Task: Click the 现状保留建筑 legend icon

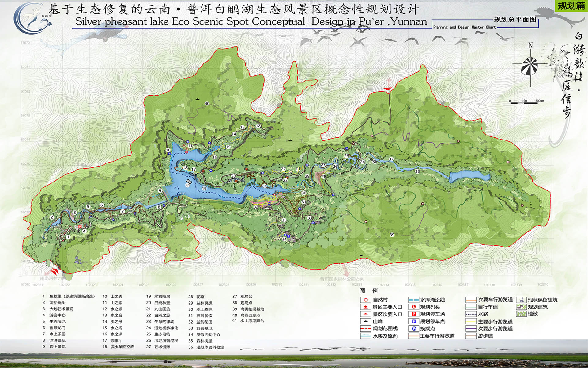Action: [x=521, y=300]
